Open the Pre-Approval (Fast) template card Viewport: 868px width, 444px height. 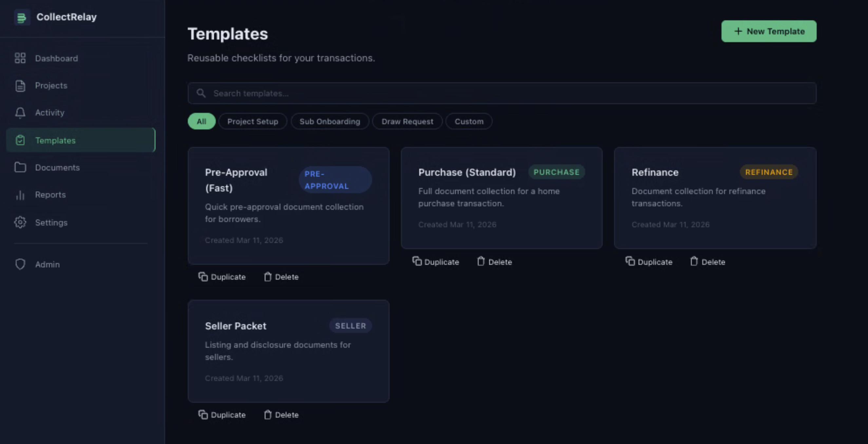tap(289, 206)
